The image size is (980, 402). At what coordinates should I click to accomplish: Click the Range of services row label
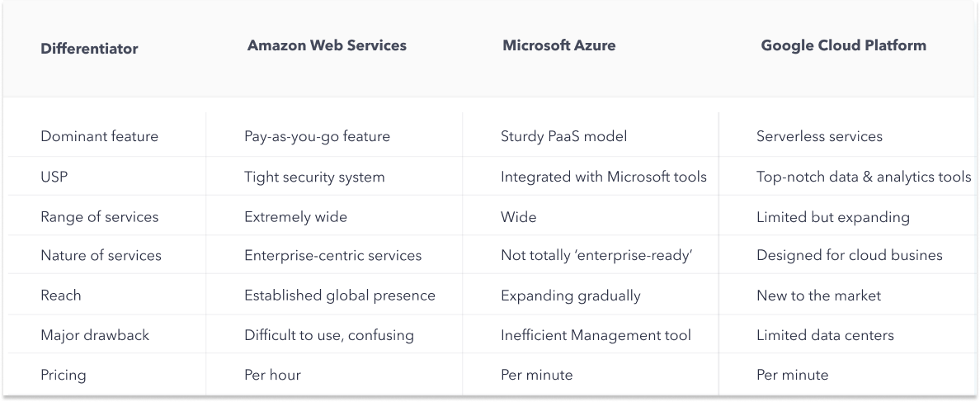[x=99, y=217]
